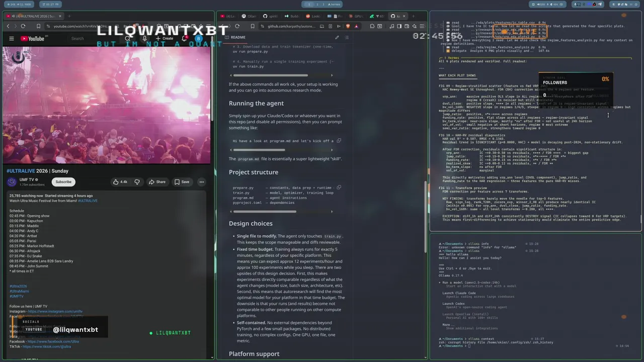Switch to the Build browser tab
The height and width of the screenshot is (362, 644).
pos(293,16)
